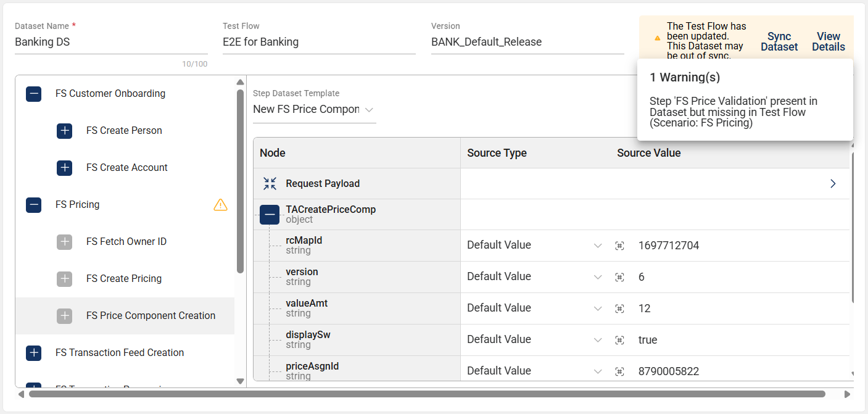Click the Sync Dataset button
The image size is (868, 414).
click(779, 42)
